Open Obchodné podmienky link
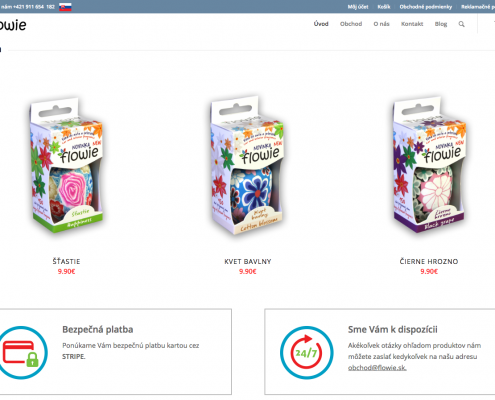This screenshot has width=495, height=400. (426, 7)
